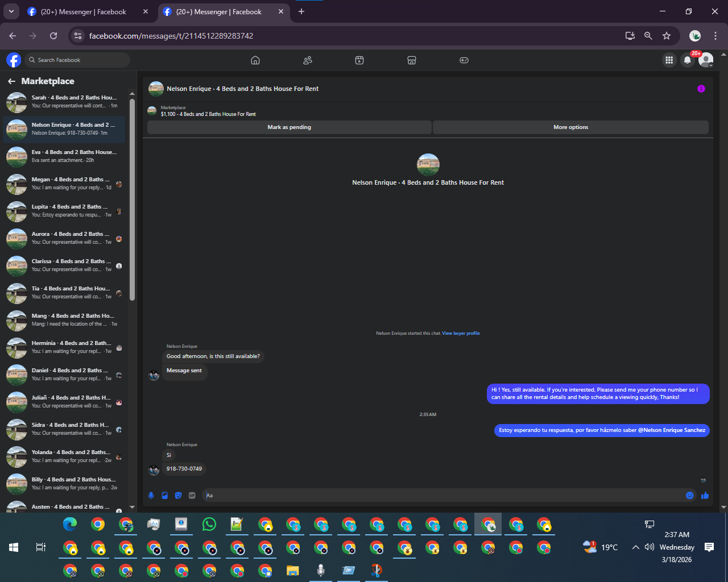Click the Facebook logo
Viewport: 728px width, 582px height.
point(14,60)
